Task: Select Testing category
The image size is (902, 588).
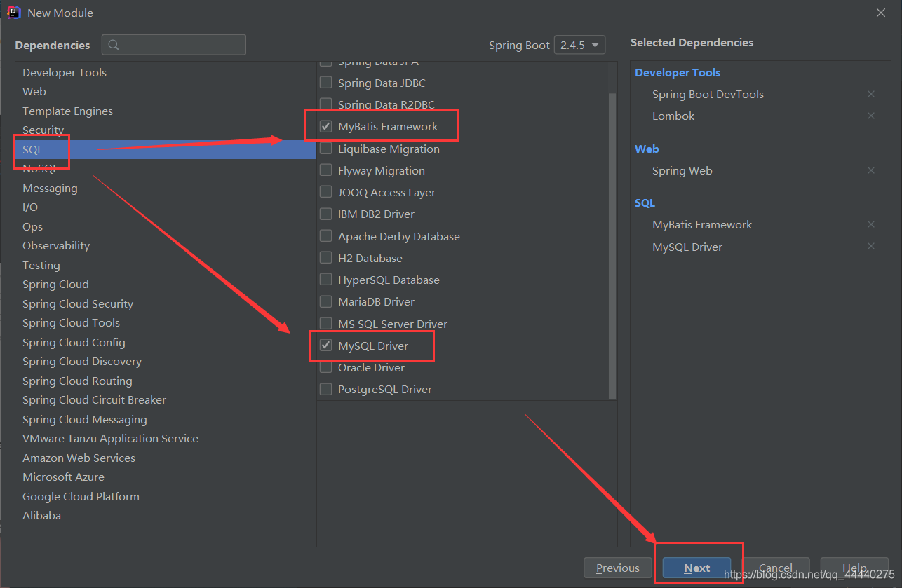Action: (166, 265)
